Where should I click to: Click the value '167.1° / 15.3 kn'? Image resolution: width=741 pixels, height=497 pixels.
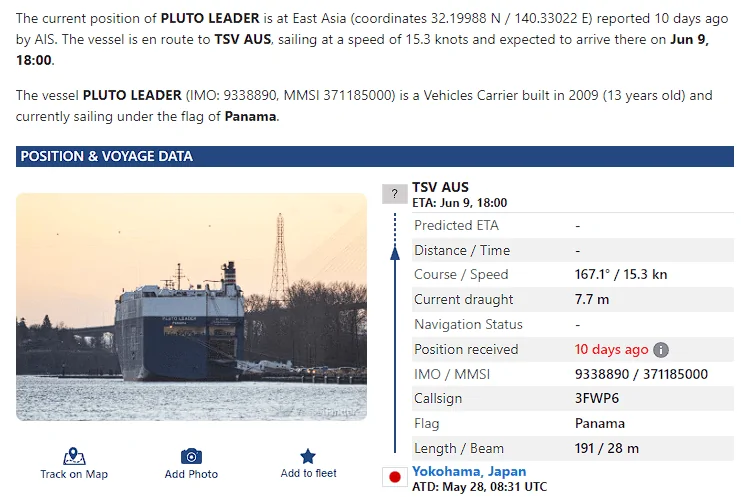point(621,274)
